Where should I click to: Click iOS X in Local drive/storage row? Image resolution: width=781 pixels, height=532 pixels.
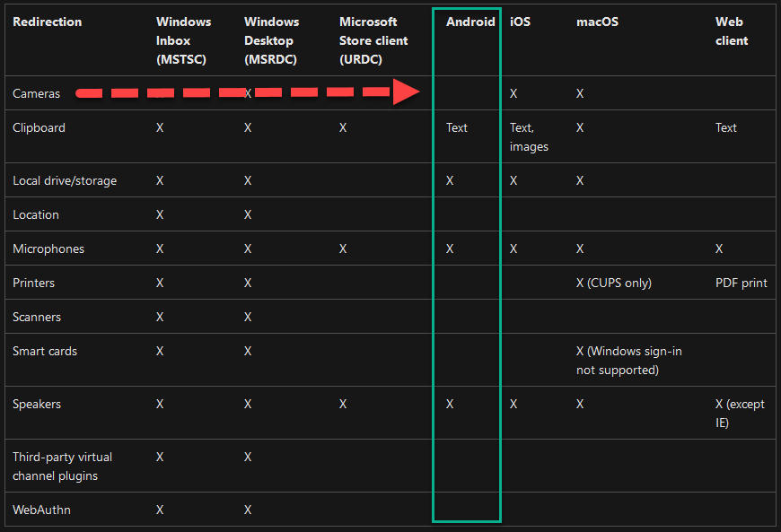click(x=513, y=180)
